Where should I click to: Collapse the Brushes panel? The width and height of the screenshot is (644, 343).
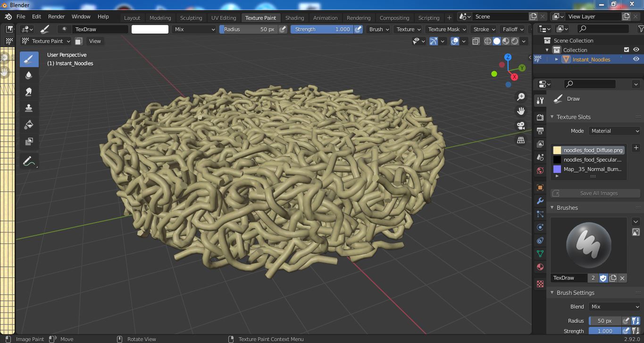coord(552,208)
